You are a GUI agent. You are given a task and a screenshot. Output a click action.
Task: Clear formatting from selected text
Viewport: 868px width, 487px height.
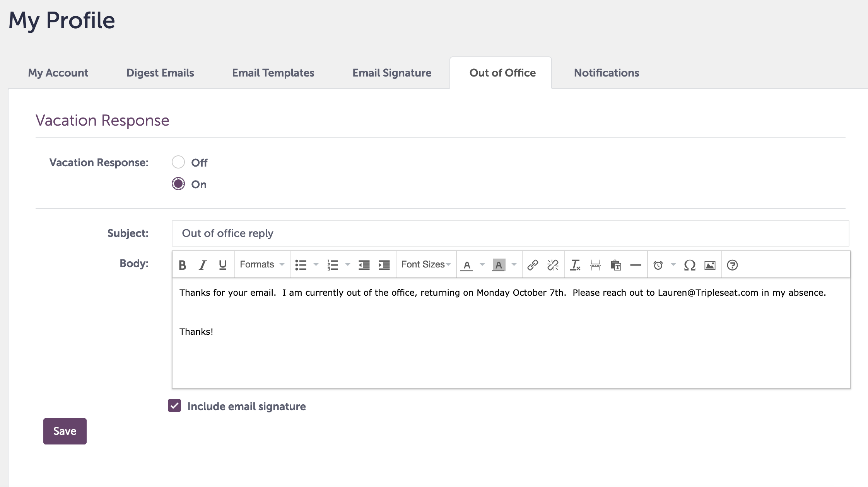(x=575, y=265)
